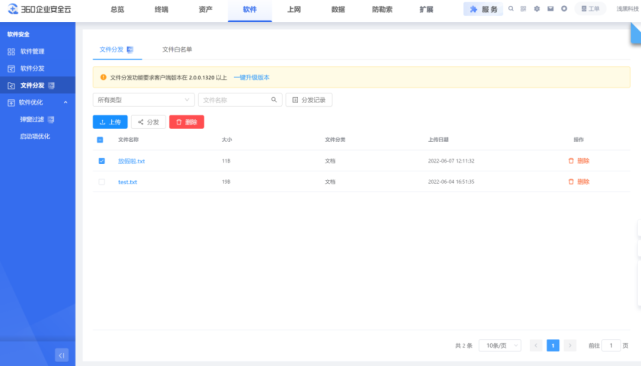
Task: Collapse the sidebar with the arrow button
Action: pyautogui.click(x=62, y=355)
